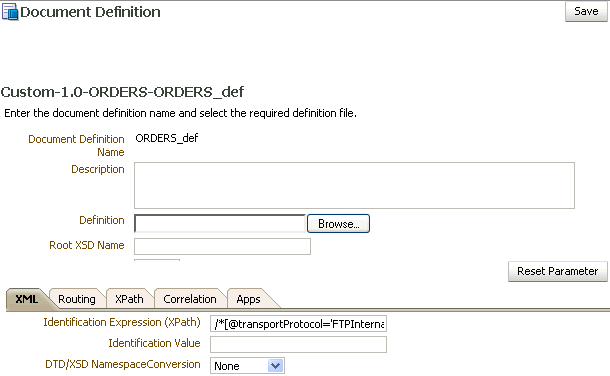
Task: Click the Identification Expression (XPath) label
Action: pyautogui.click(x=122, y=322)
